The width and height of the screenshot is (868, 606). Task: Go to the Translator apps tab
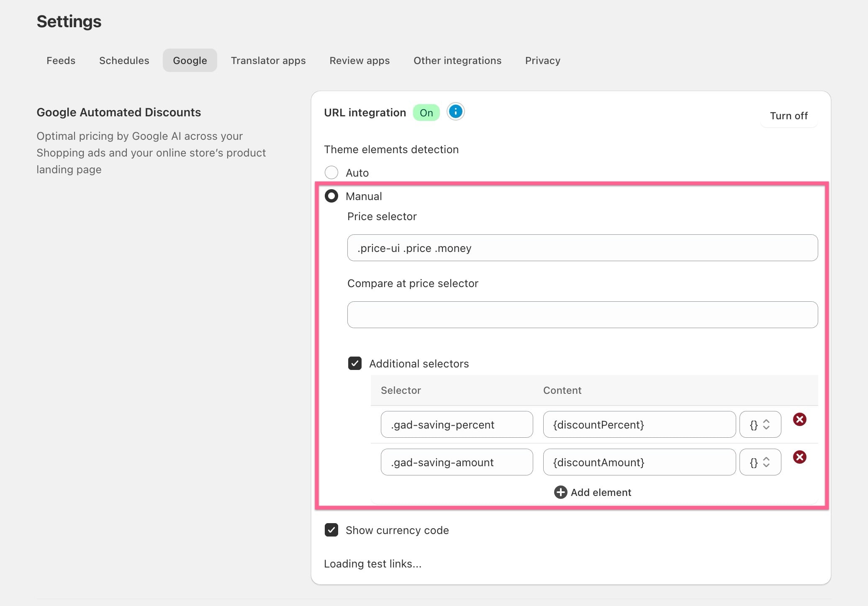coord(268,60)
